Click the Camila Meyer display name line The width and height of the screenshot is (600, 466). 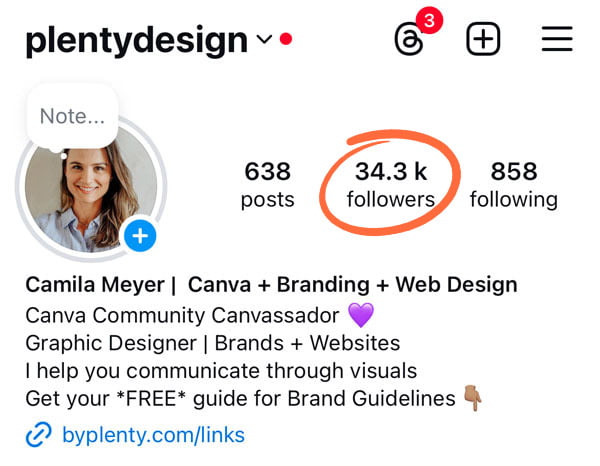click(x=271, y=285)
